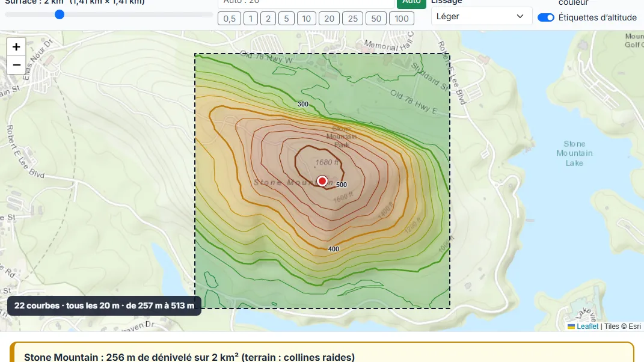Click the 300 contour elevation label
Viewport: 644px width, 362px height.
[x=302, y=105]
